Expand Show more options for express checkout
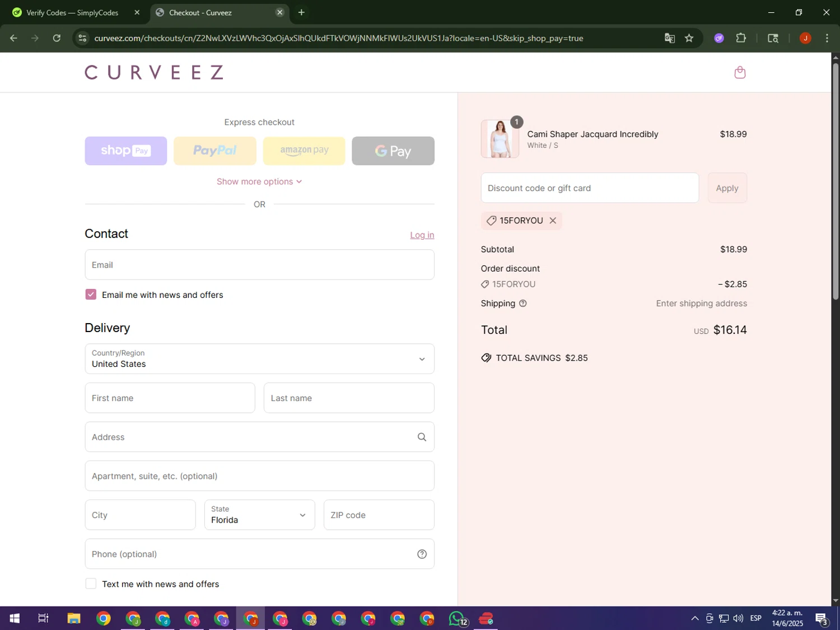The height and width of the screenshot is (630, 840). [259, 181]
